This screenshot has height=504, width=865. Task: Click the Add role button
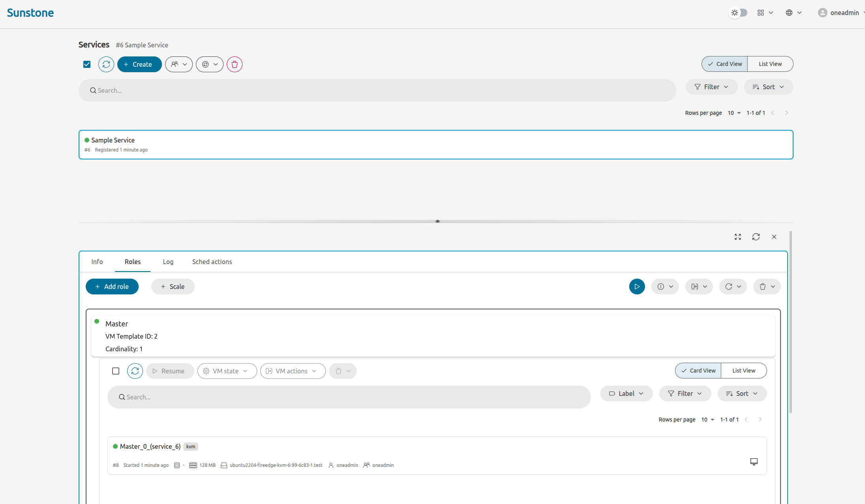(112, 287)
